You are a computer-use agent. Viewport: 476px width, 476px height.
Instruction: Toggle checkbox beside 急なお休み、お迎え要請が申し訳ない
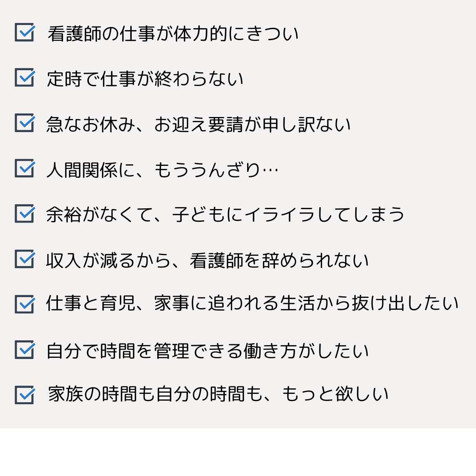(25, 123)
